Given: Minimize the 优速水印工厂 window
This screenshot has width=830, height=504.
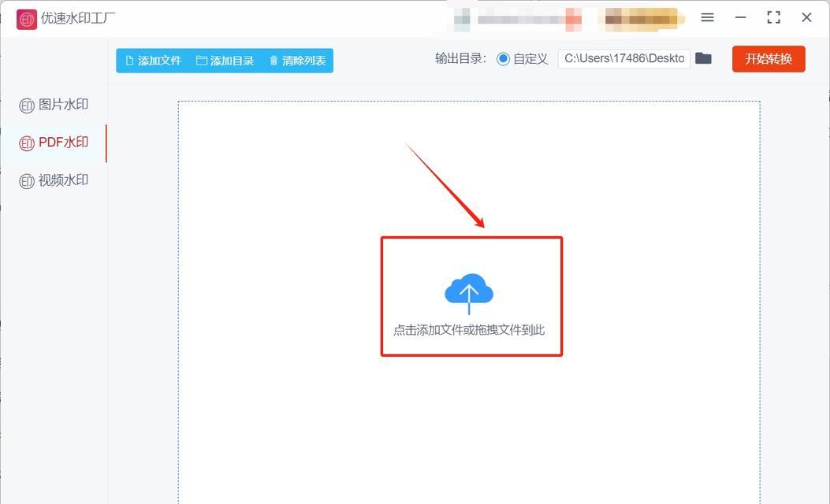Looking at the screenshot, I should 741,17.
